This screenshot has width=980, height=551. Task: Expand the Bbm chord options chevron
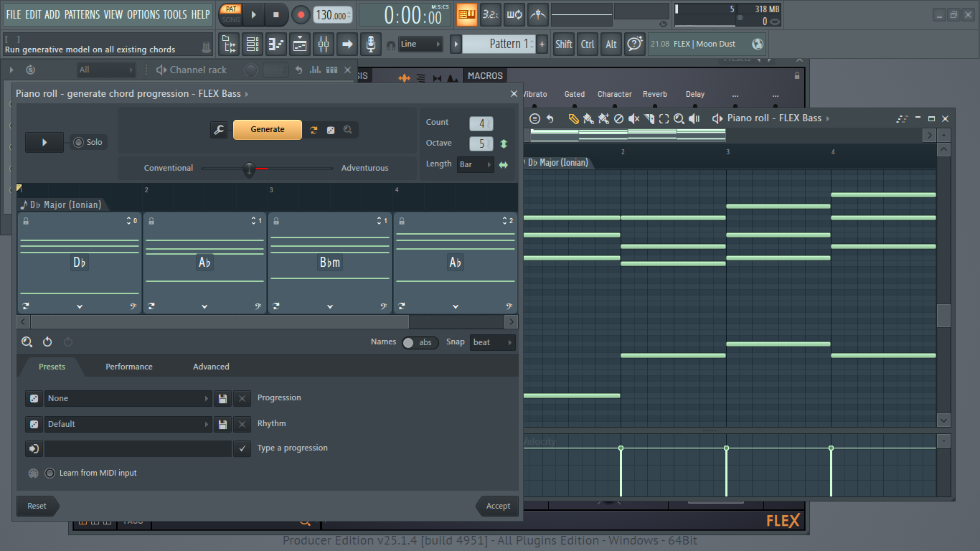click(x=330, y=306)
